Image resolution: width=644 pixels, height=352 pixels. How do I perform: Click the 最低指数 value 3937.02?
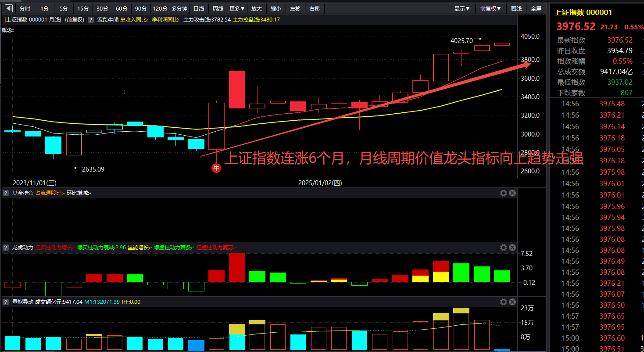click(x=620, y=82)
